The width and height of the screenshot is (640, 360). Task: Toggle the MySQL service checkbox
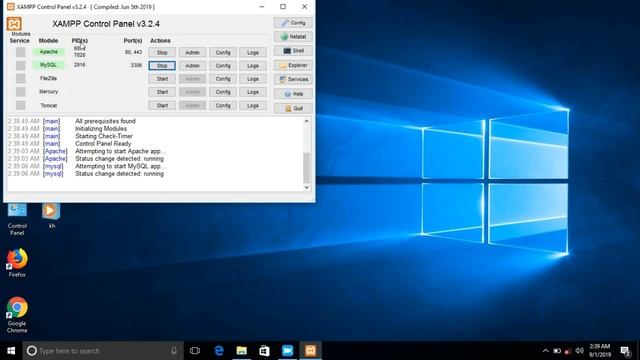tap(20, 65)
